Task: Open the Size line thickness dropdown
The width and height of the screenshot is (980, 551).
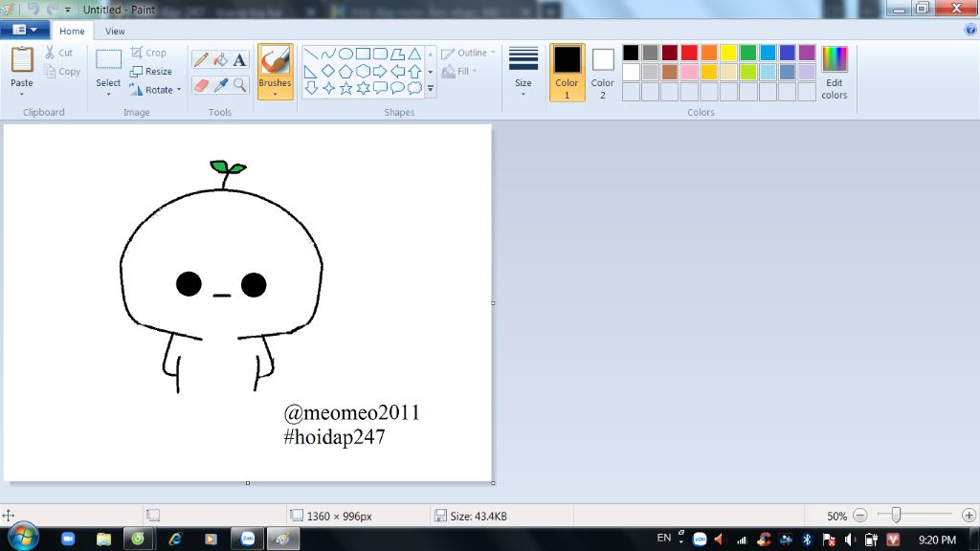Action: coord(523,72)
